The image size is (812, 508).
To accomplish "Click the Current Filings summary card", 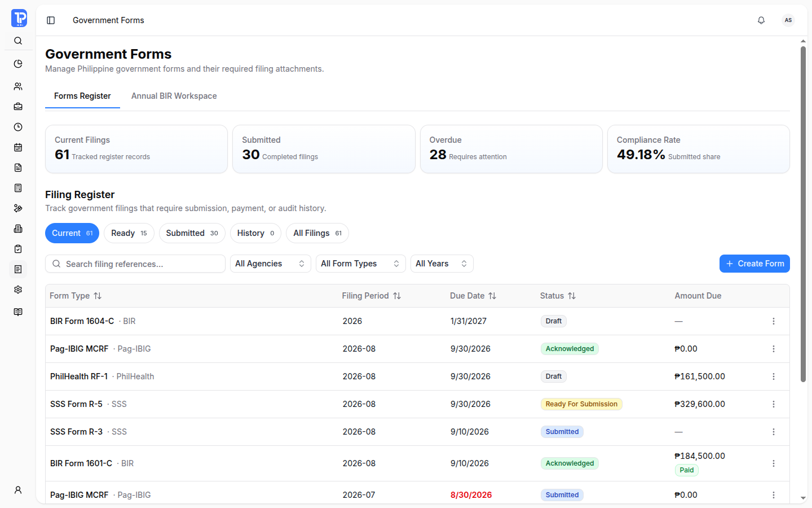I will (x=136, y=149).
